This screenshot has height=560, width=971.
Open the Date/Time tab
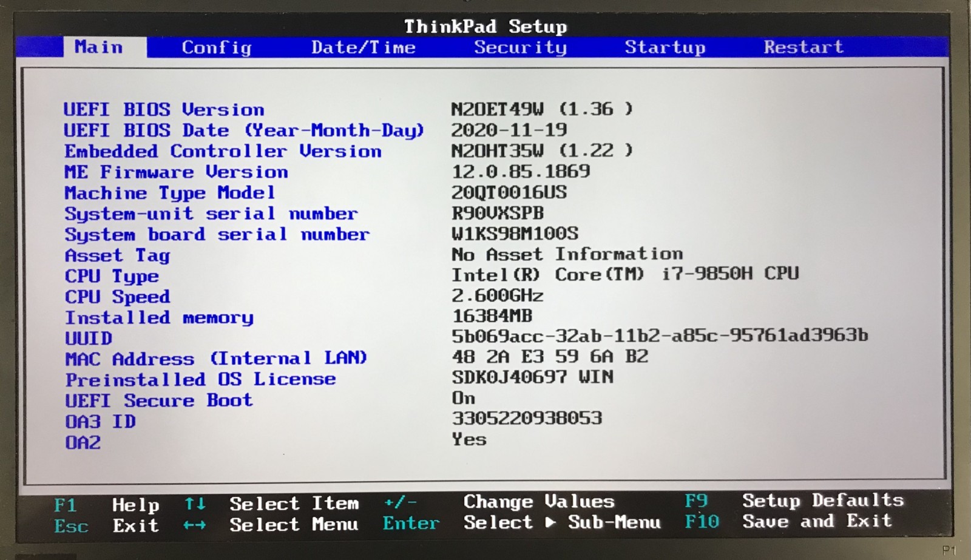363,47
